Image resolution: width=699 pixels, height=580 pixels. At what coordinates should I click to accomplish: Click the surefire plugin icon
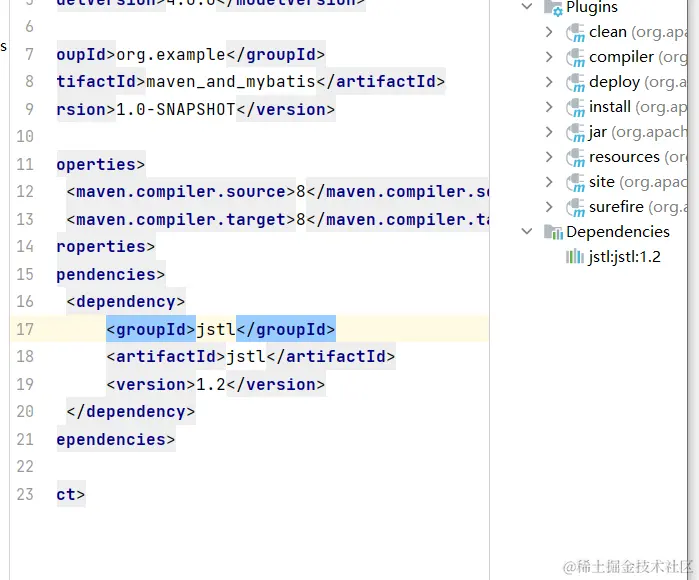575,208
